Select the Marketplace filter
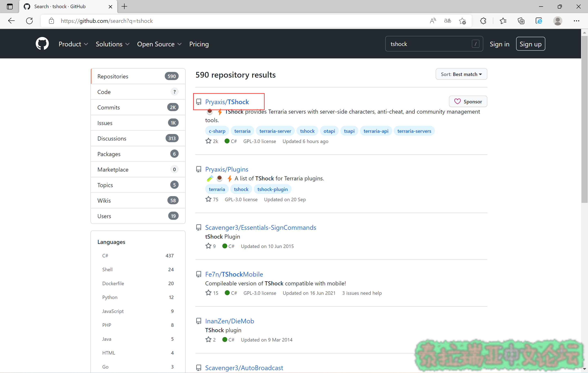 click(138, 169)
